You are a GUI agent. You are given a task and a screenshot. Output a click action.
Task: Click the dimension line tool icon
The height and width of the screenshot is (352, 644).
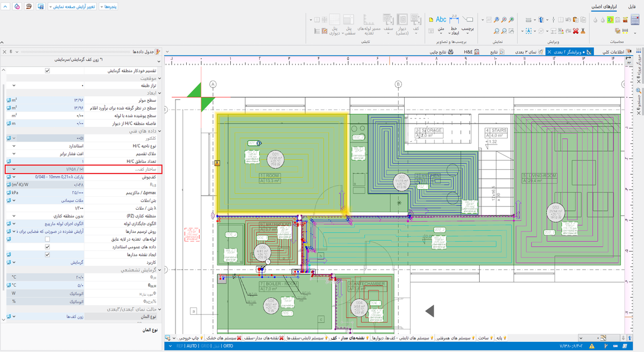point(454,20)
